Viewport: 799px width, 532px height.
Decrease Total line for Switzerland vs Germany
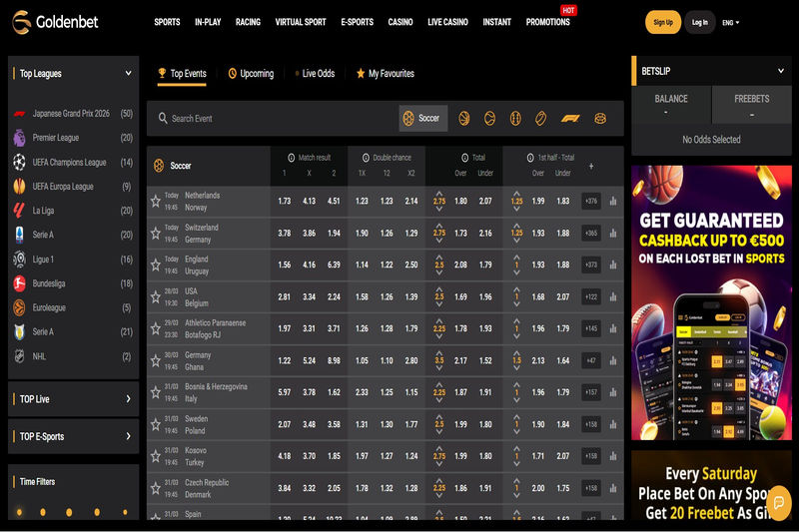(439, 241)
